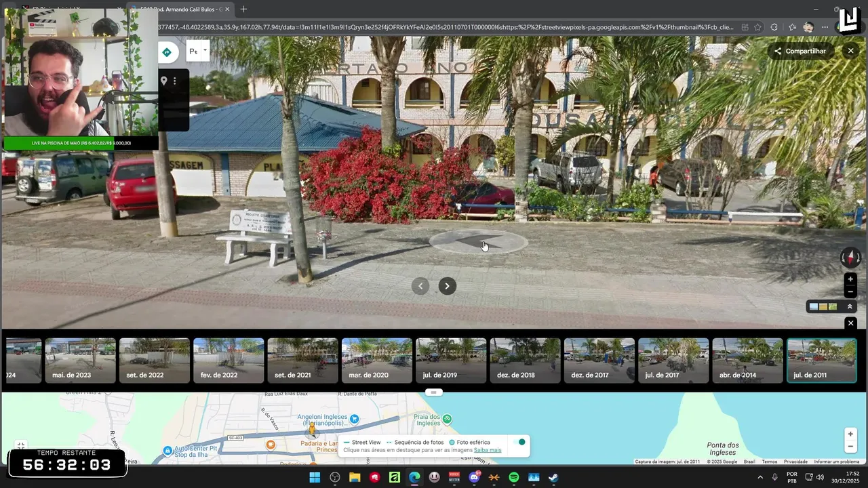This screenshot has width=868, height=488.
Task: Open the Termos link
Action: [769, 462]
